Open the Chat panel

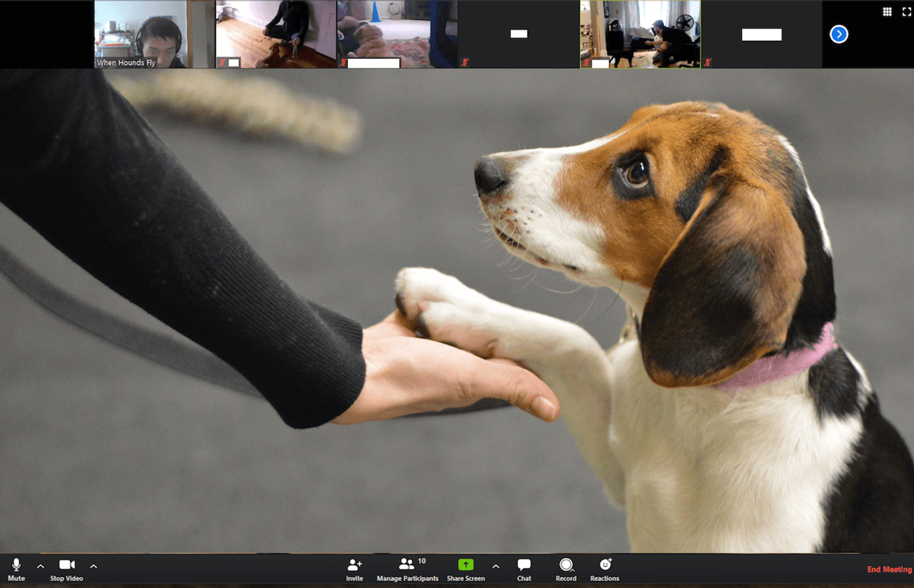(x=524, y=569)
